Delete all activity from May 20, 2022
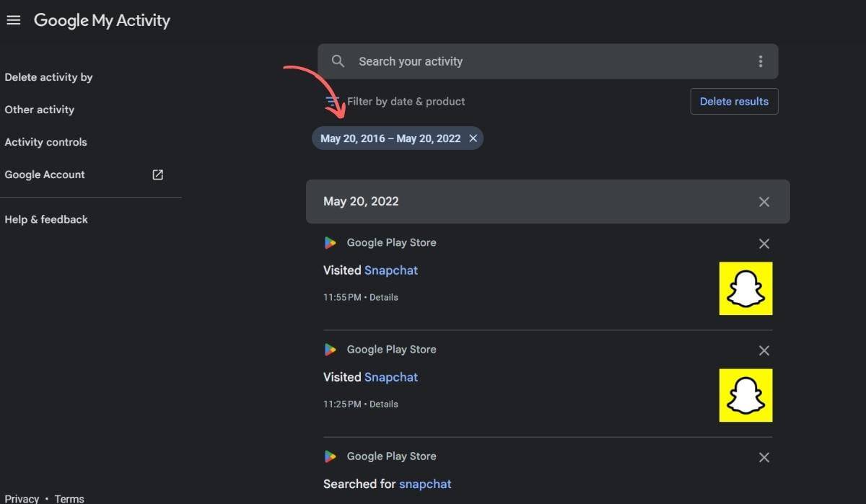The image size is (866, 504). click(x=764, y=202)
